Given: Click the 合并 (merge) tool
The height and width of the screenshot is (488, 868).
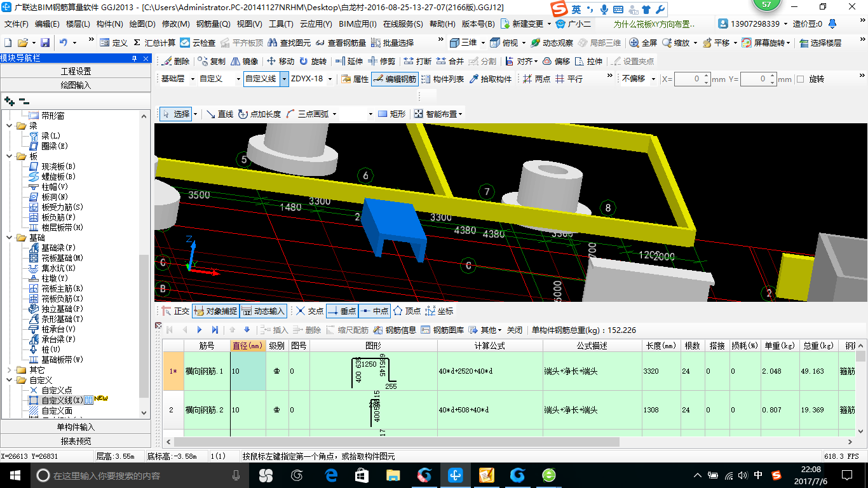Looking at the screenshot, I should tap(450, 62).
